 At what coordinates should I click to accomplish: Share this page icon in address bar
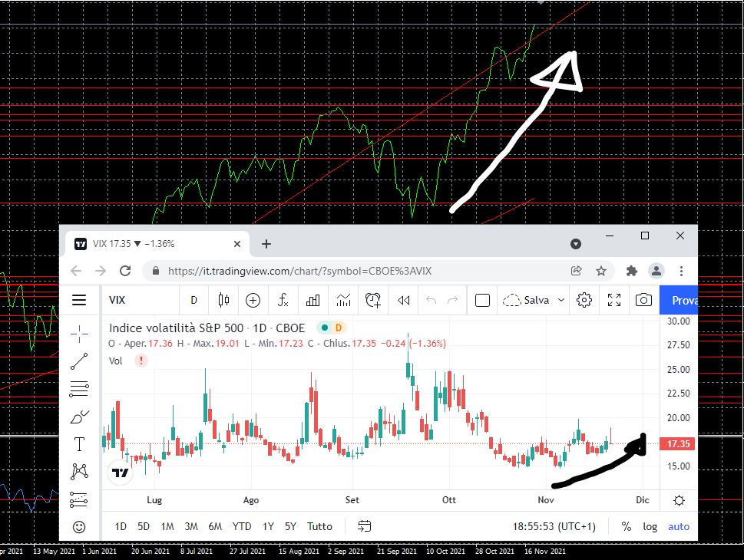coord(576,271)
